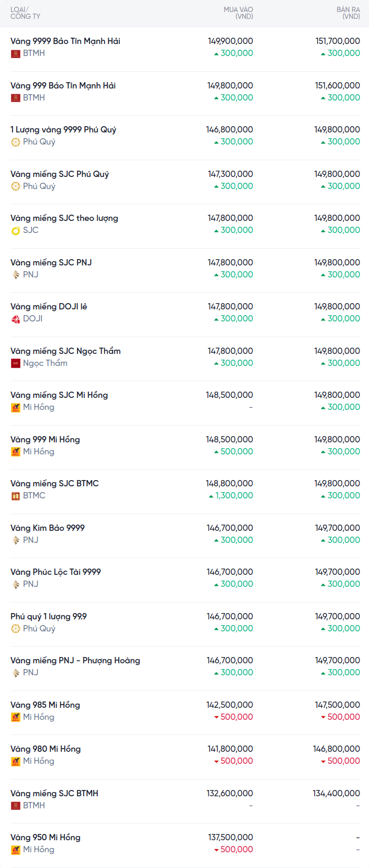Open Vàng miếng PNJ - Phượng Hoàng entry
Viewport: 369px width, 868px height.
75,660
